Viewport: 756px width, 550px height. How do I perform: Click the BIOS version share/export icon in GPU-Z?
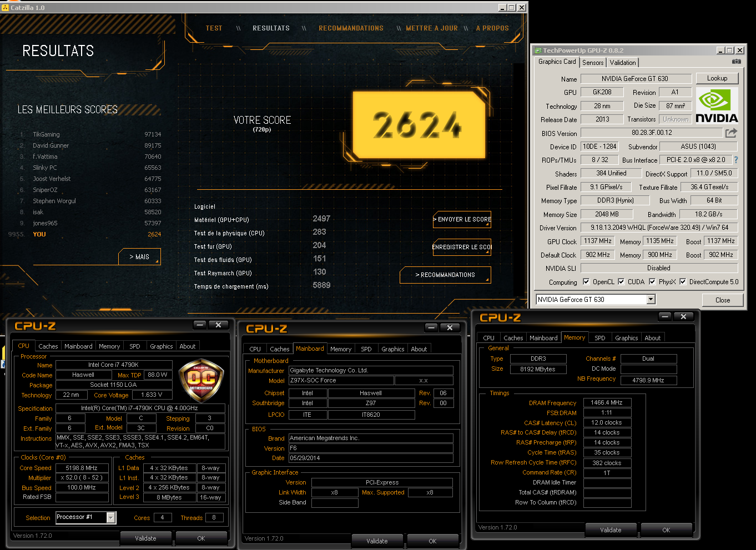pyautogui.click(x=731, y=133)
